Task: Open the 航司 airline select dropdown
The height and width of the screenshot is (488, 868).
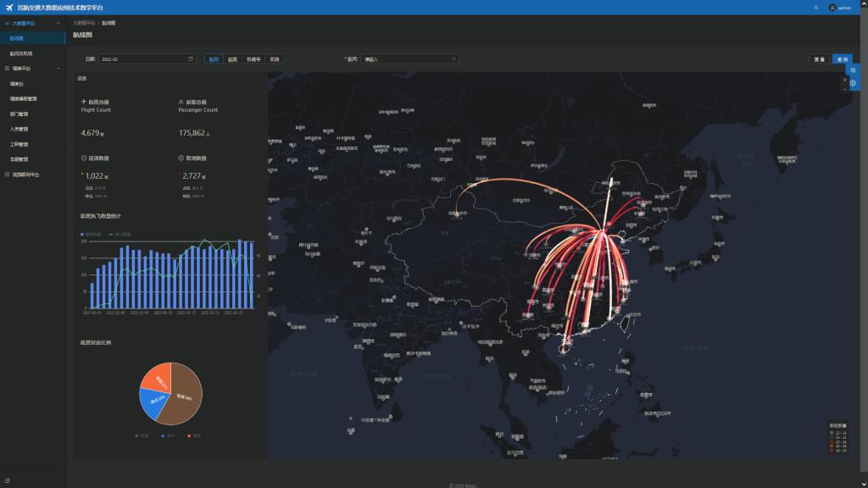Action: click(409, 59)
